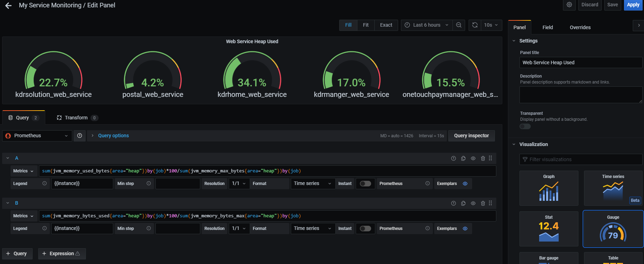Open the Query inspector
The width and height of the screenshot is (644, 264).
[x=471, y=136]
